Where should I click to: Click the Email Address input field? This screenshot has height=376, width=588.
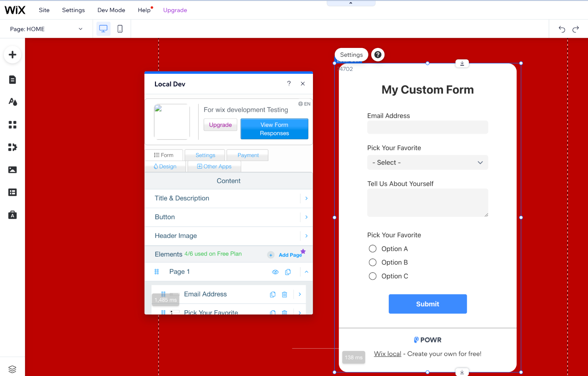click(427, 127)
